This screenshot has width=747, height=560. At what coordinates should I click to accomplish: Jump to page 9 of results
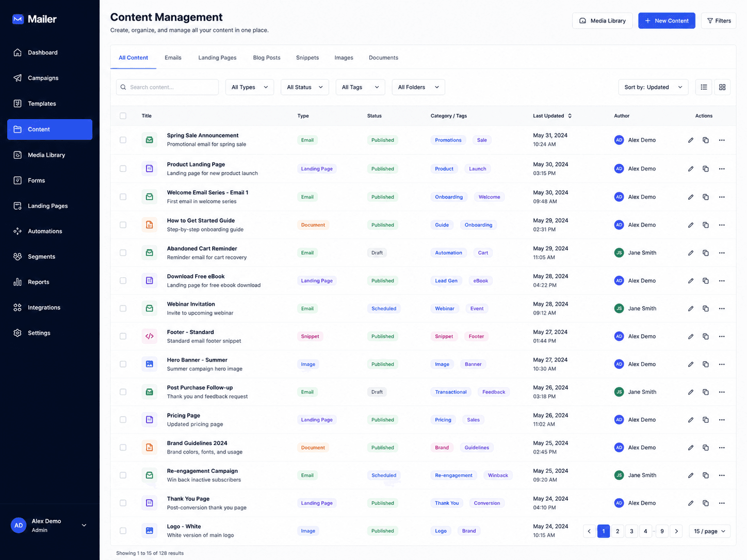click(x=662, y=531)
